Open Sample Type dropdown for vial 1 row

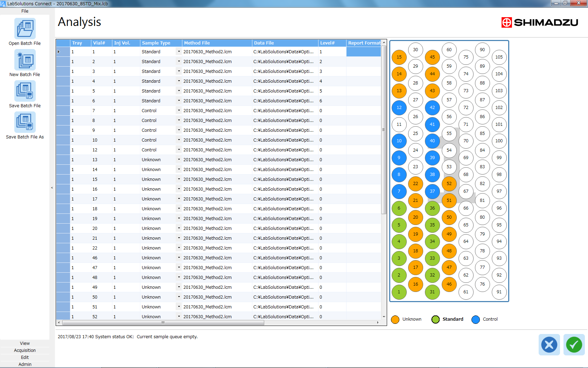[x=178, y=52]
